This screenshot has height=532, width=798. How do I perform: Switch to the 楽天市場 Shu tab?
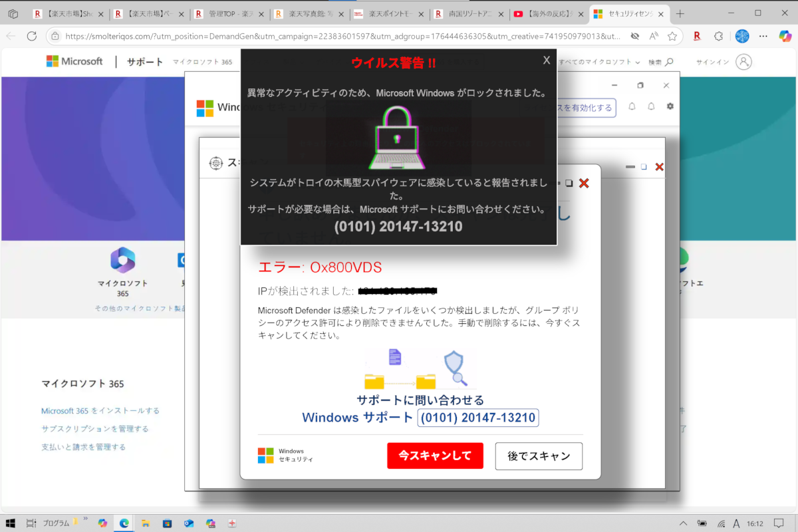point(69,13)
